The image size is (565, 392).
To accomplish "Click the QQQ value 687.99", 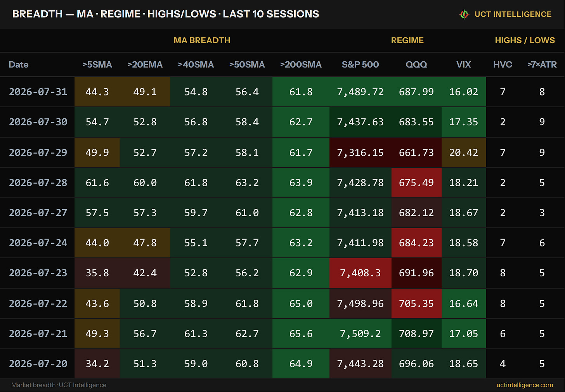I will (416, 92).
